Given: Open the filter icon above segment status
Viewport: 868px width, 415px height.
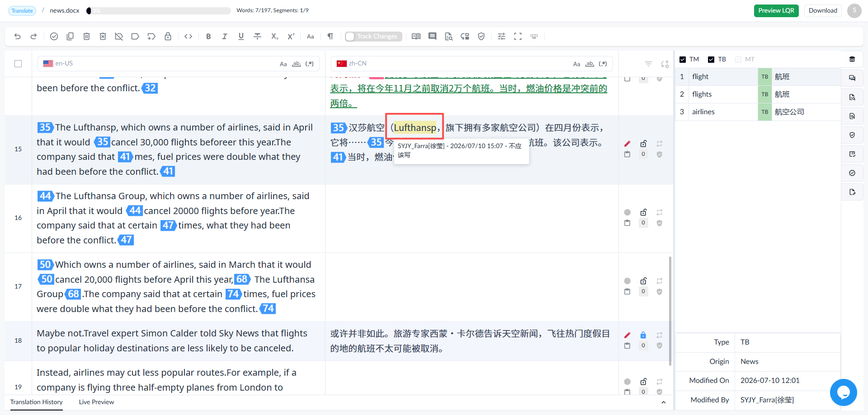Looking at the screenshot, I should pyautogui.click(x=648, y=64).
